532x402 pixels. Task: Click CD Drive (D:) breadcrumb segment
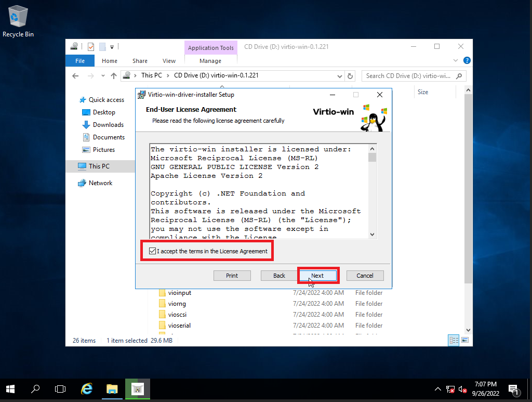(x=216, y=75)
